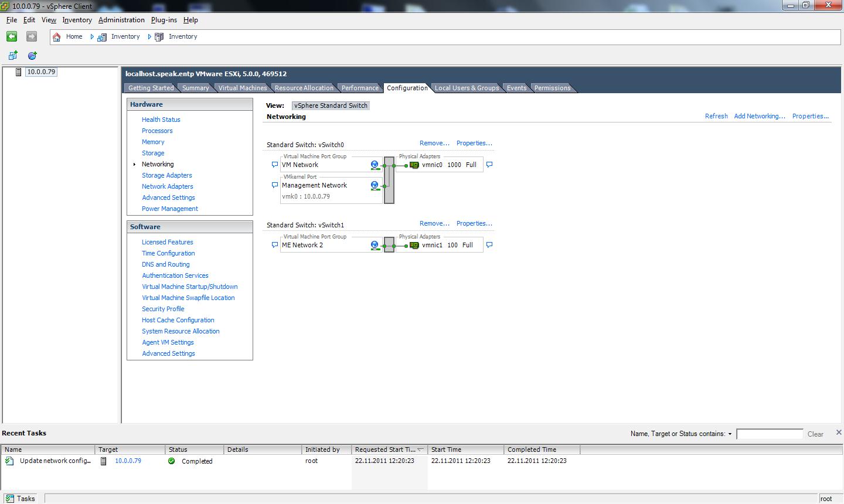Open networking Properties link at top right
The height and width of the screenshot is (504, 844).
[811, 116]
